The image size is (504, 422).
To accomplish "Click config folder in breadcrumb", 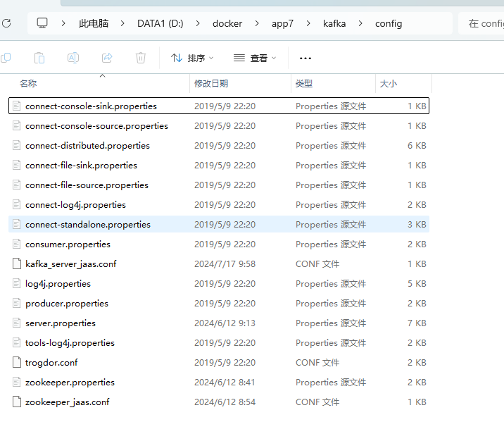I will tap(389, 23).
